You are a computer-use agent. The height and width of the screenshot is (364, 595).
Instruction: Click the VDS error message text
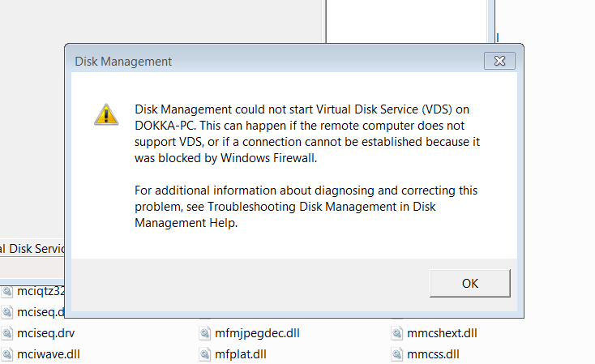click(307, 134)
